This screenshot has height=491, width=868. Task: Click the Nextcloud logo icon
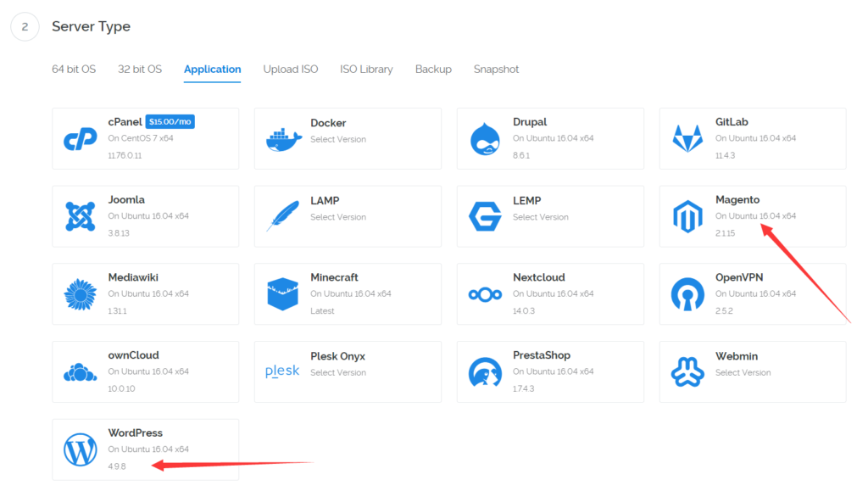click(485, 294)
